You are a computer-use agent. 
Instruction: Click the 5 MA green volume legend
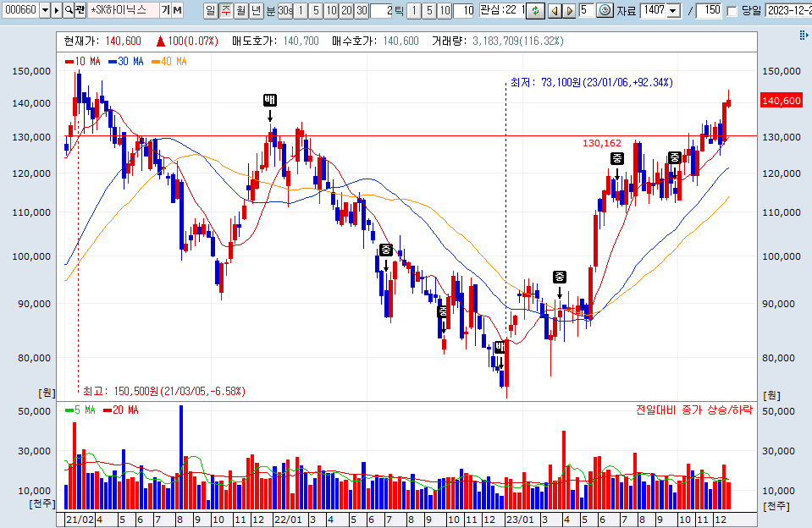[x=80, y=410]
